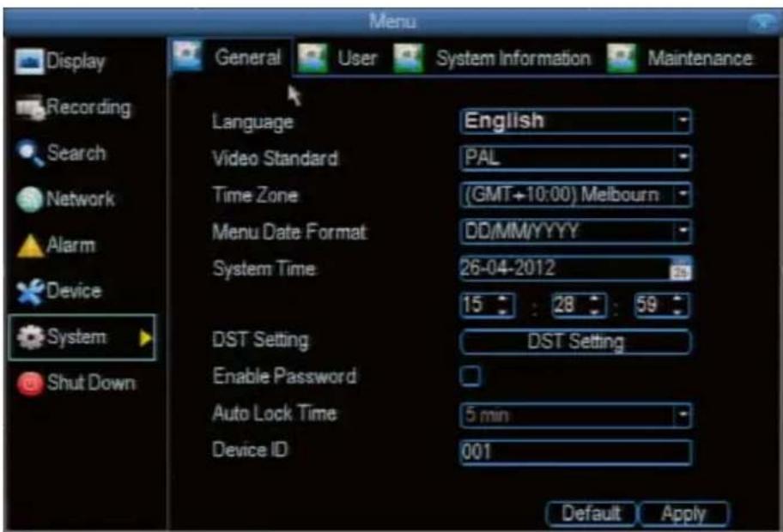The height and width of the screenshot is (532, 783).
Task: Open the Search menu section
Action: tap(61, 154)
